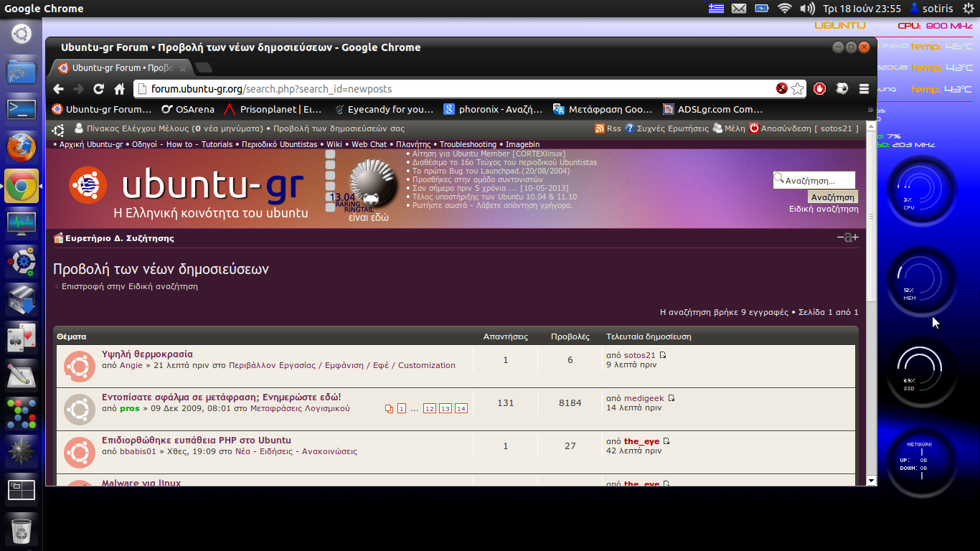Open the Imagebin menu link
The height and width of the screenshot is (551, 980).
pos(522,144)
